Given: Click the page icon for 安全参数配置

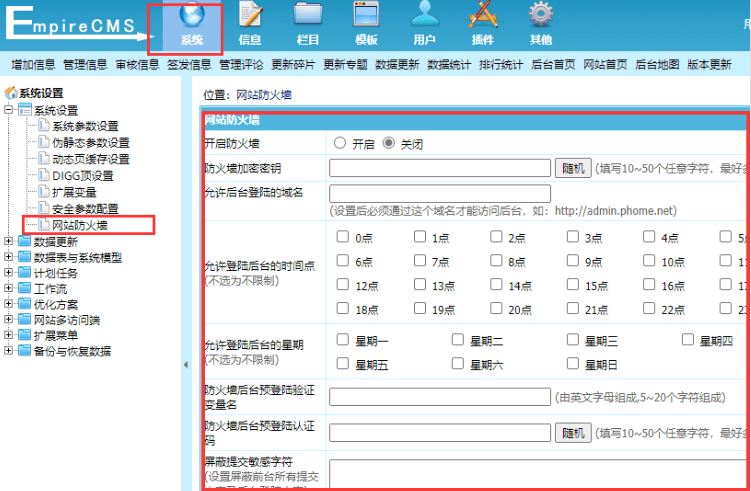Looking at the screenshot, I should pos(44,208).
